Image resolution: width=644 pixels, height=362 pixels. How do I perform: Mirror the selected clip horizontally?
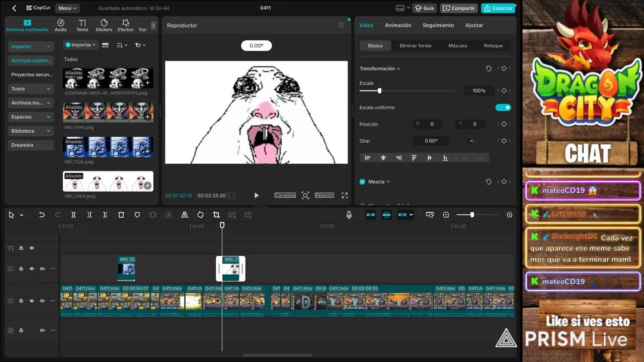point(185,215)
